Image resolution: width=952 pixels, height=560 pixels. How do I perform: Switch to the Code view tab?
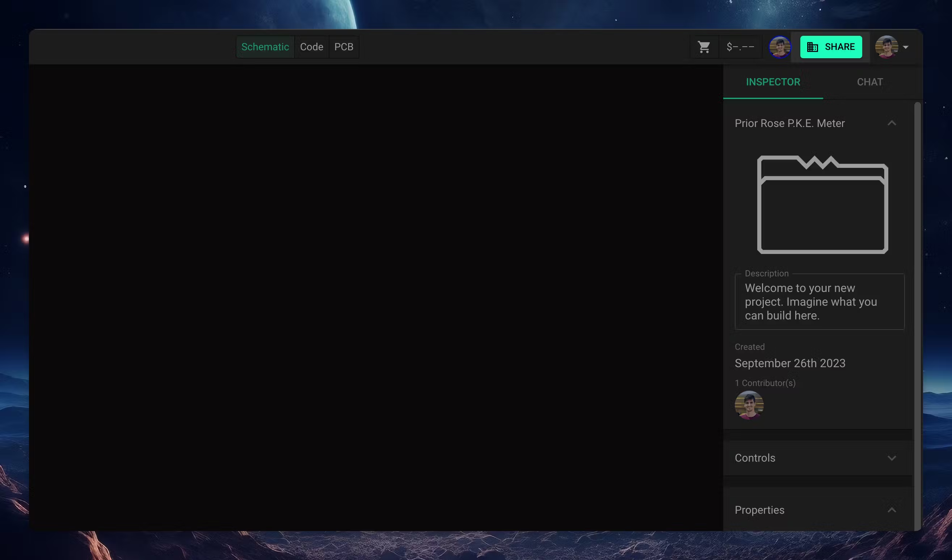311,47
